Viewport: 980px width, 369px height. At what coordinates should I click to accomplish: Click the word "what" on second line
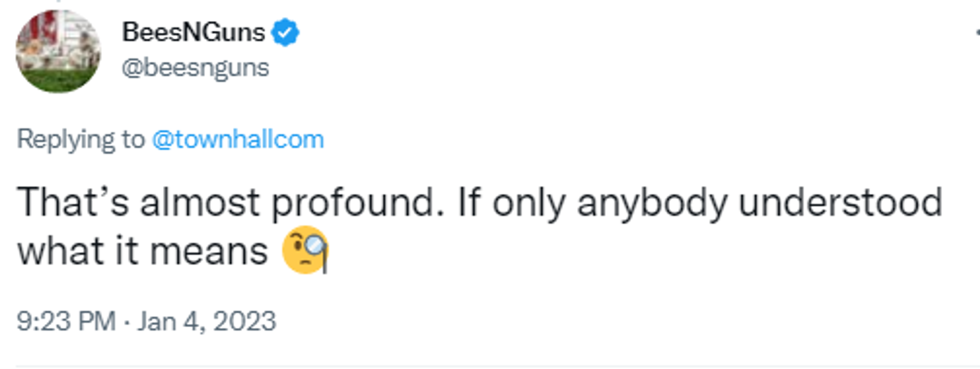click(x=61, y=251)
